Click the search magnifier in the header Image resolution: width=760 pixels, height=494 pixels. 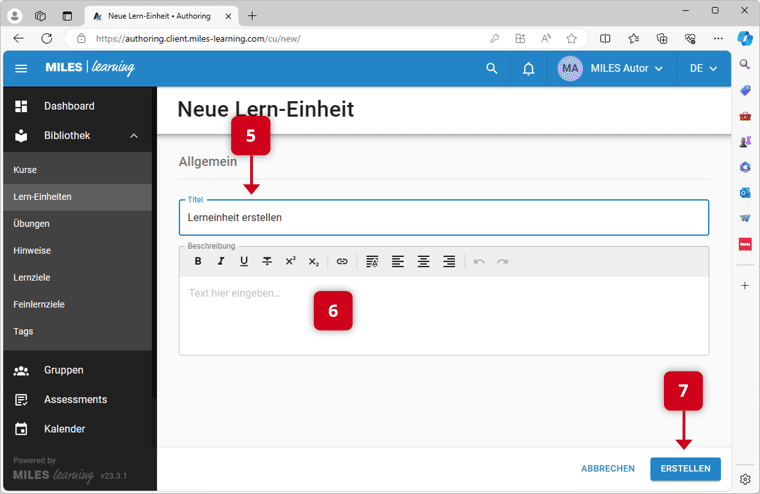click(491, 69)
